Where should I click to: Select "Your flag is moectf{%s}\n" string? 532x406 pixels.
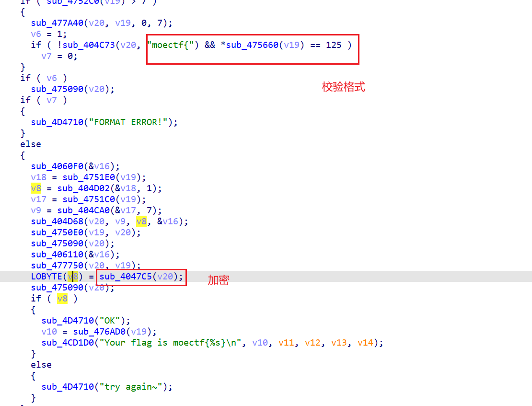click(170, 343)
